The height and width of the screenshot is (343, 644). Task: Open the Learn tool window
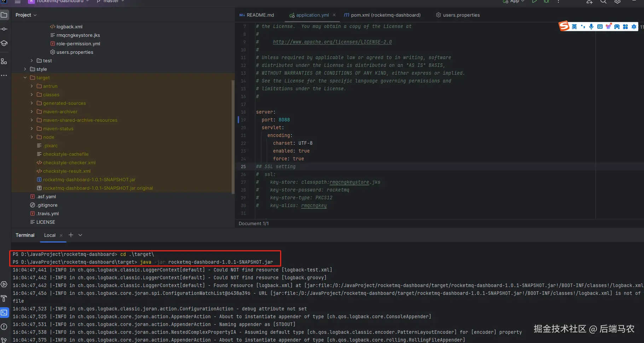(x=4, y=43)
